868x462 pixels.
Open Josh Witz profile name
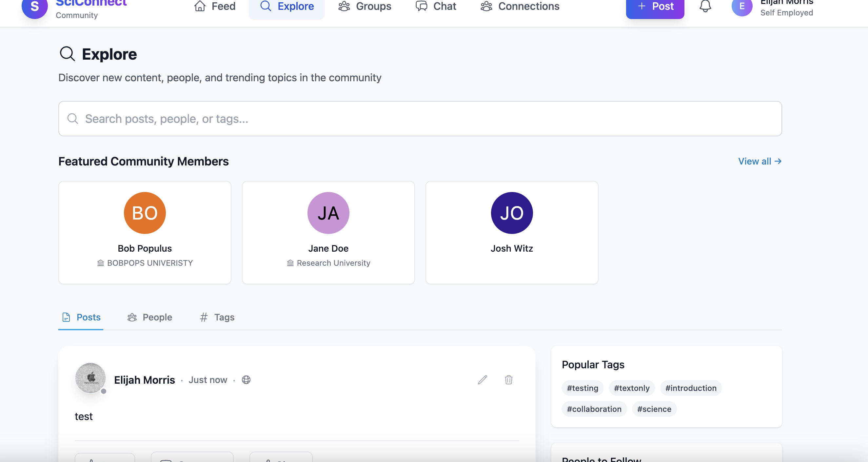(511, 248)
